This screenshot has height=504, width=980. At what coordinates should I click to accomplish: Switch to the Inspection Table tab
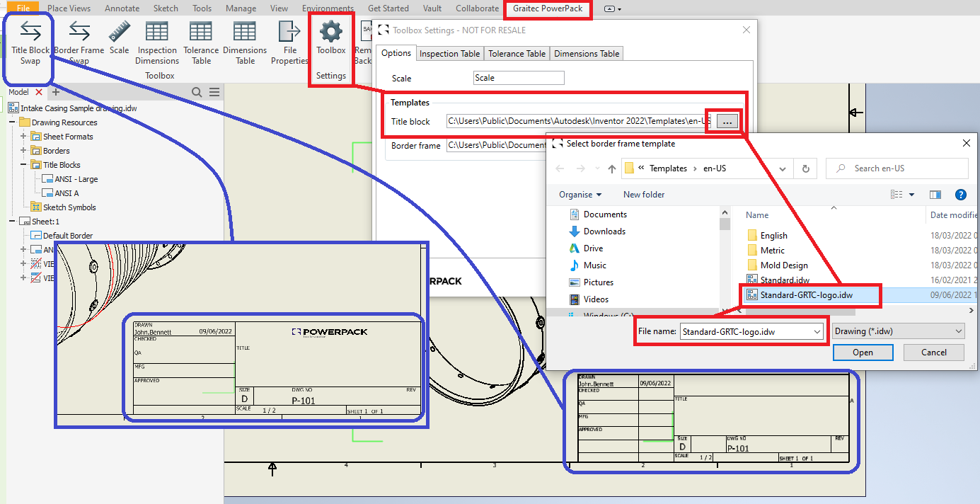[449, 54]
